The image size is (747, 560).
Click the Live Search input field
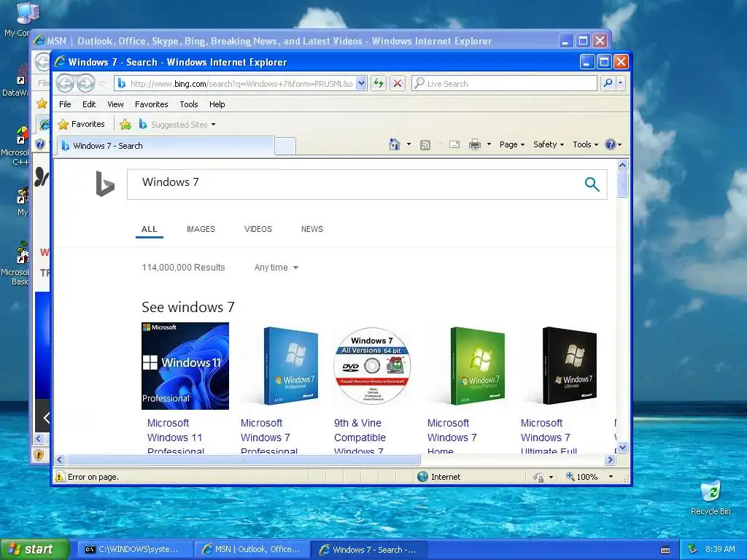coord(504,83)
